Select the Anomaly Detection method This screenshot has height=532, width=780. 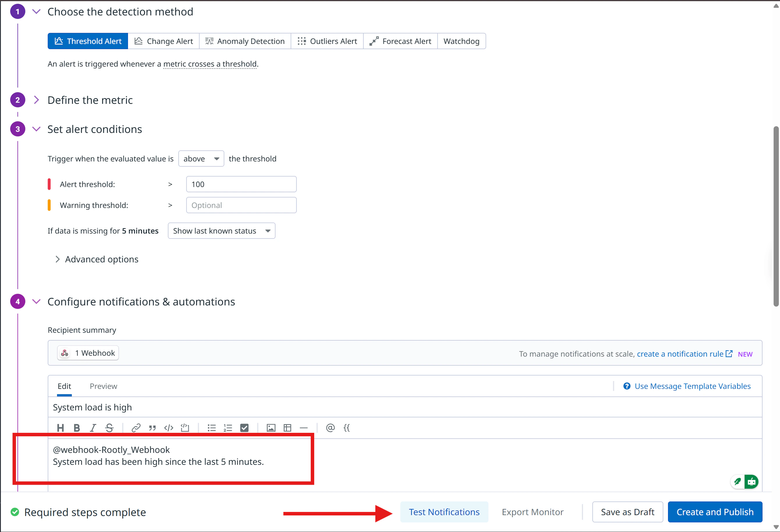245,41
